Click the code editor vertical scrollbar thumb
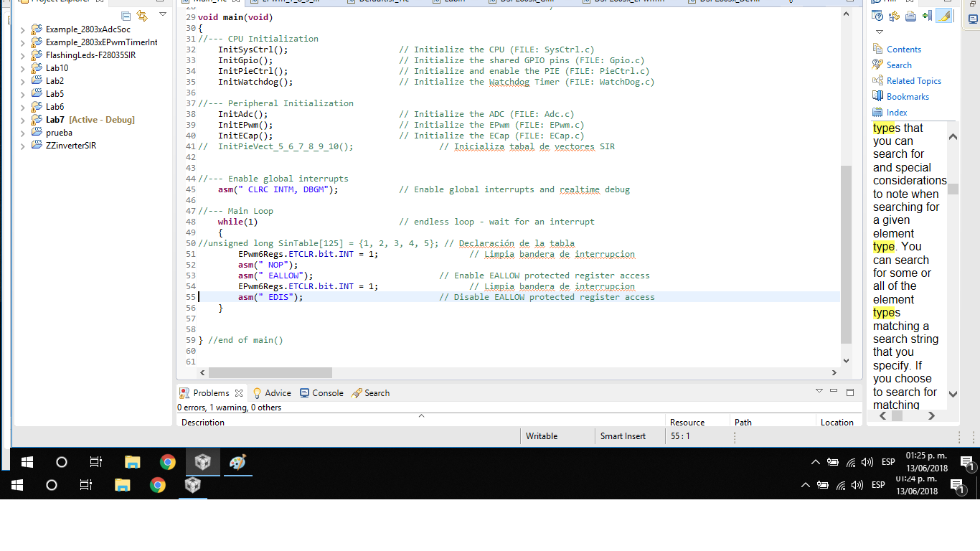The width and height of the screenshot is (980, 551). (847, 255)
